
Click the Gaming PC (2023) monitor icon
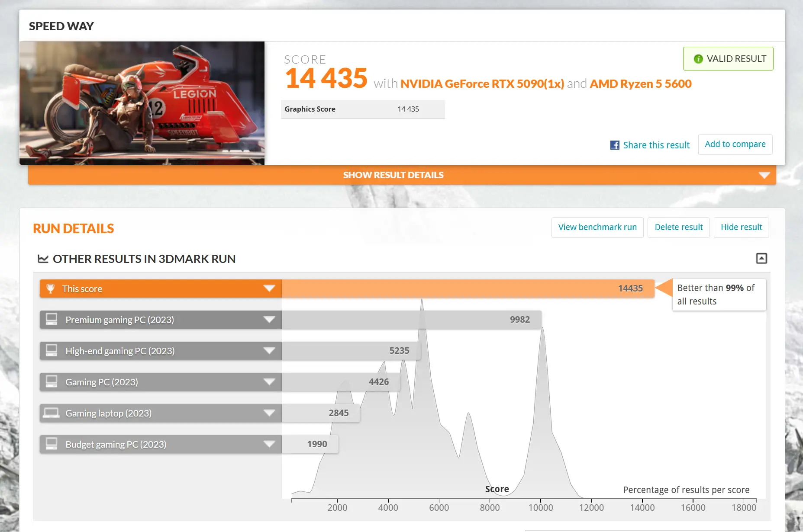click(x=52, y=381)
